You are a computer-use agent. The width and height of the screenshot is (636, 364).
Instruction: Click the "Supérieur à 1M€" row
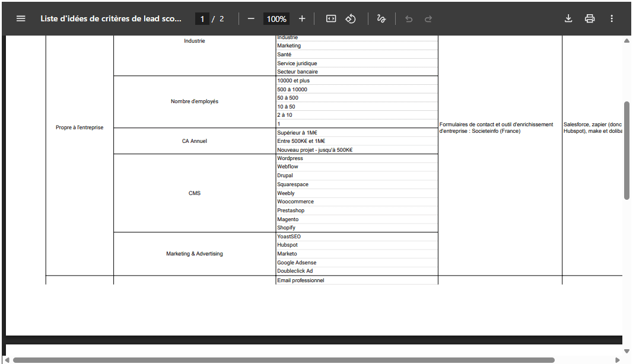tap(357, 133)
